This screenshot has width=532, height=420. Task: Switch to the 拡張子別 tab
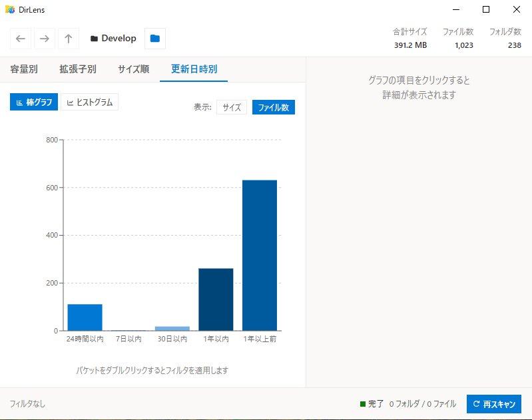point(78,69)
